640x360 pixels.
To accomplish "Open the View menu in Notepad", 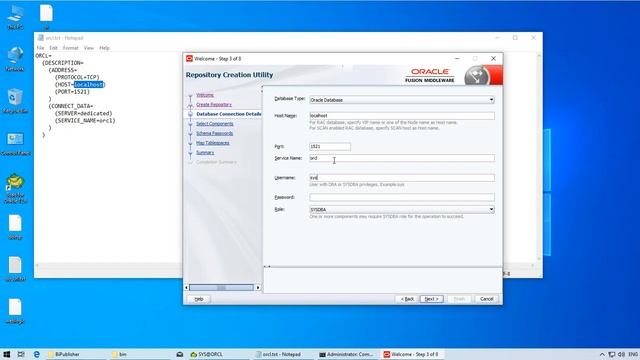I will 89,48.
